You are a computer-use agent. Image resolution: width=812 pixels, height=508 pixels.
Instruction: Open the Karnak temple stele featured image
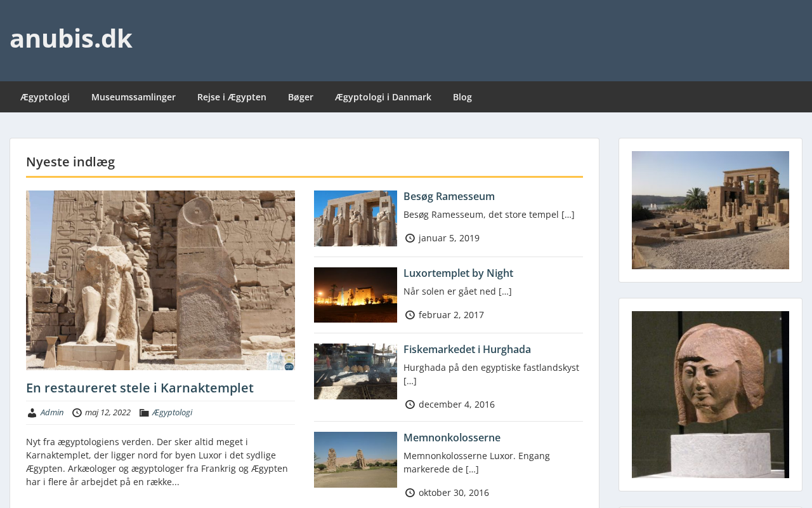160,280
